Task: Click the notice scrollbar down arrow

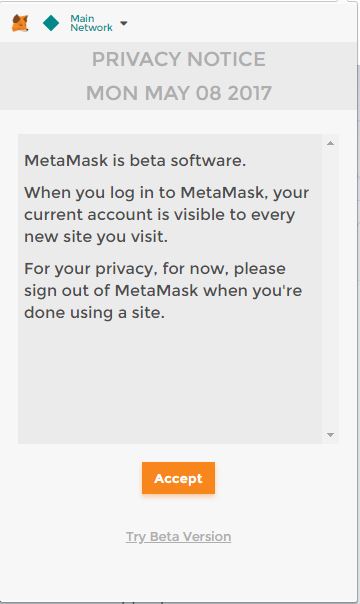Action: (330, 435)
